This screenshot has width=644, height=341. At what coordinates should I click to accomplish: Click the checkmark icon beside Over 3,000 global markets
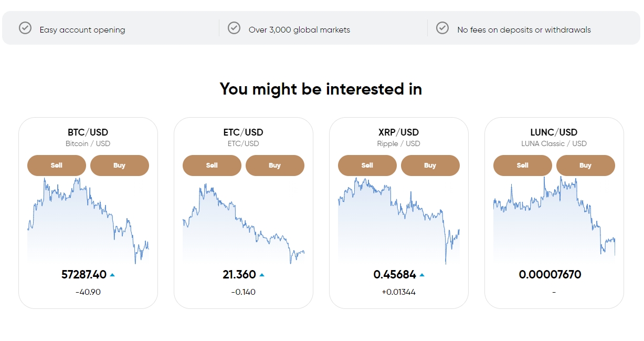[x=234, y=28]
